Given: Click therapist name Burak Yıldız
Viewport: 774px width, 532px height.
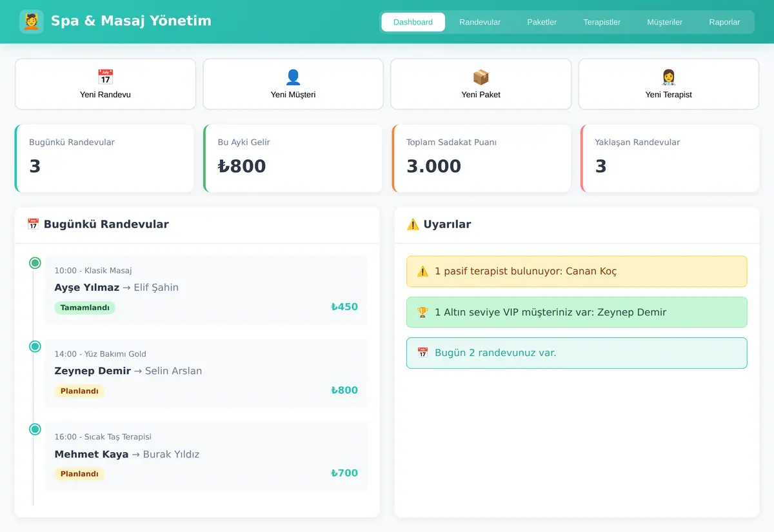Looking at the screenshot, I should (171, 454).
